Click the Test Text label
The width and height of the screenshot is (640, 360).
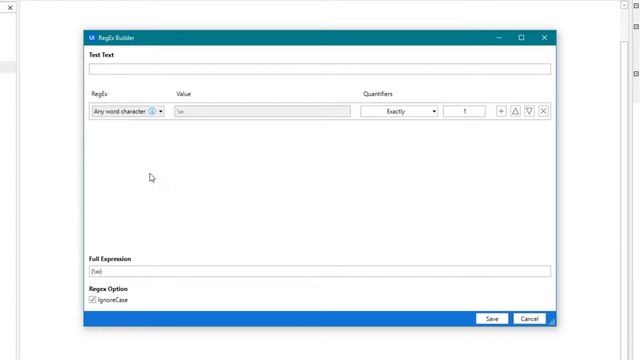(x=101, y=55)
